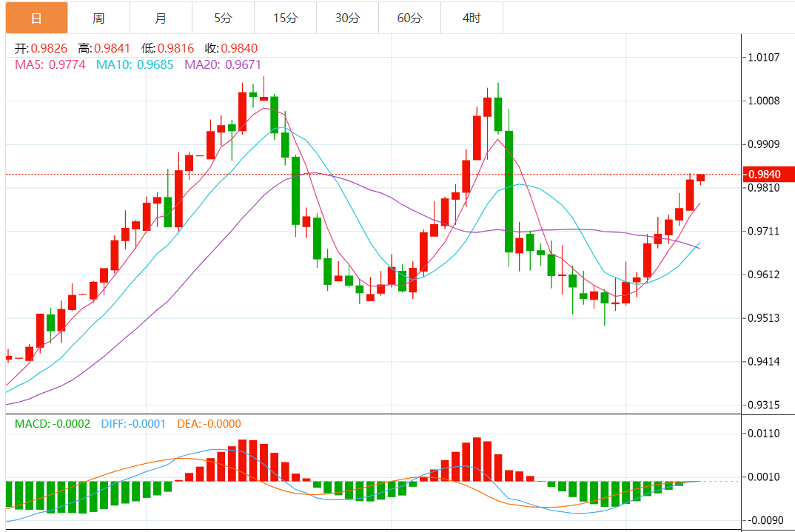Screen dimensions: 795x532
Task: Click the 0.9513 price axis label
Action: click(x=764, y=318)
